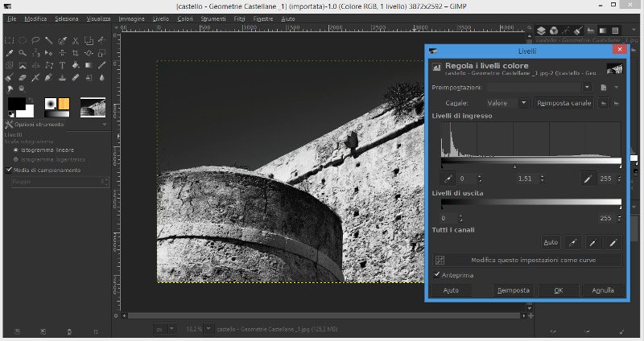Click the Reimposta canale button
The width and height of the screenshot is (644, 341).
[564, 103]
